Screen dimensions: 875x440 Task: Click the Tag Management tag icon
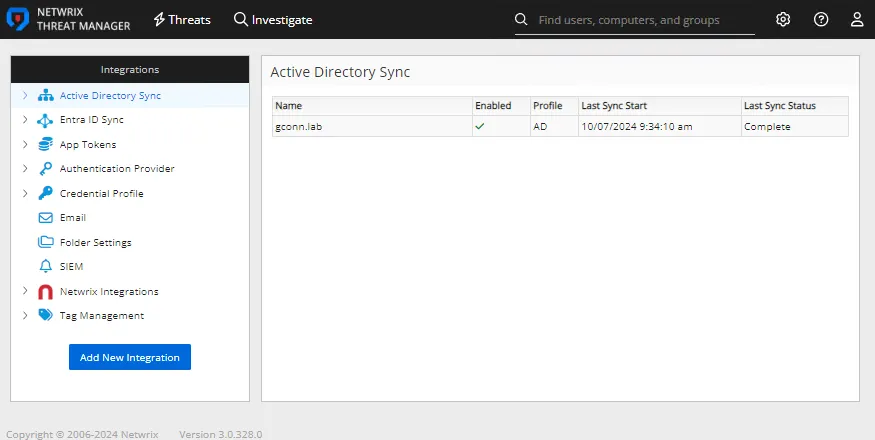pyautogui.click(x=45, y=315)
